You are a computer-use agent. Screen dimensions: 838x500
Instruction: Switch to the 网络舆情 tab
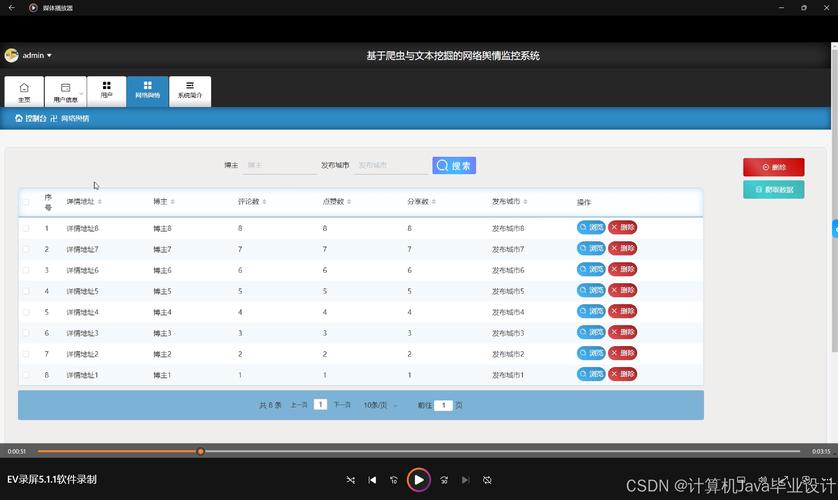point(147,91)
